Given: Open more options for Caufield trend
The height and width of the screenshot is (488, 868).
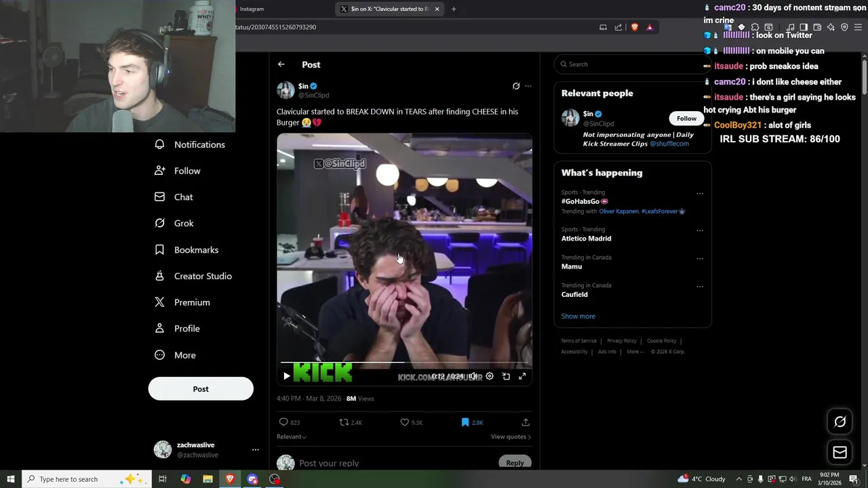Looking at the screenshot, I should tap(700, 286).
